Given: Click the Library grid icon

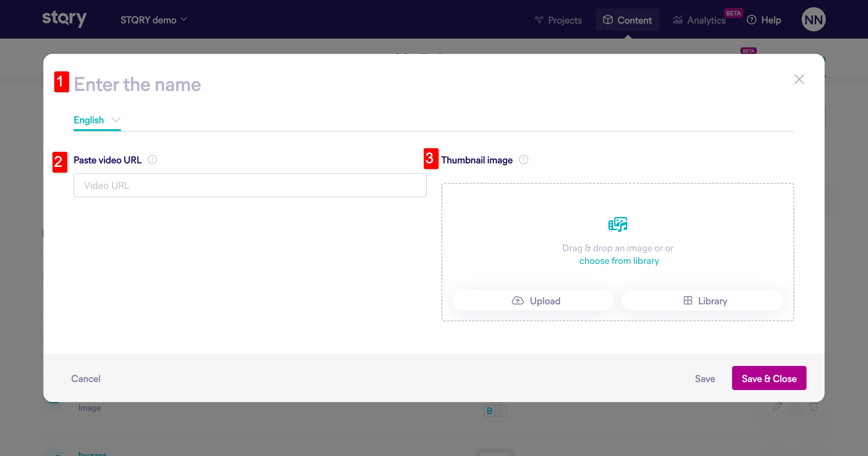Looking at the screenshot, I should point(688,300).
